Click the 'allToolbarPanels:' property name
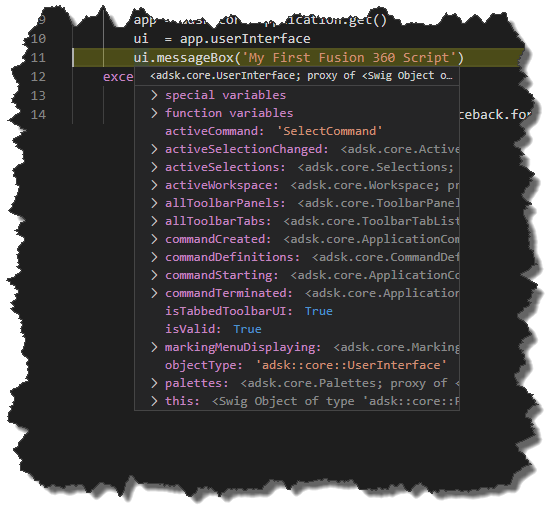The width and height of the screenshot is (560, 520). tap(225, 203)
